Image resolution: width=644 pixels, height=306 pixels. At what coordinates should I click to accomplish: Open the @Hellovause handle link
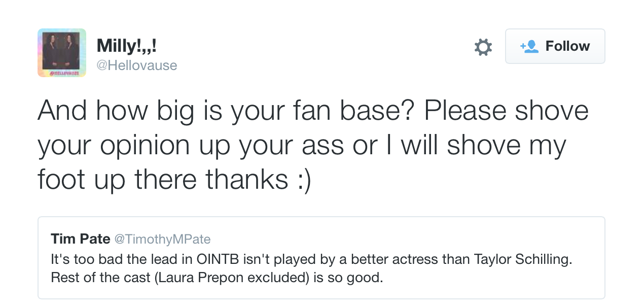[137, 65]
